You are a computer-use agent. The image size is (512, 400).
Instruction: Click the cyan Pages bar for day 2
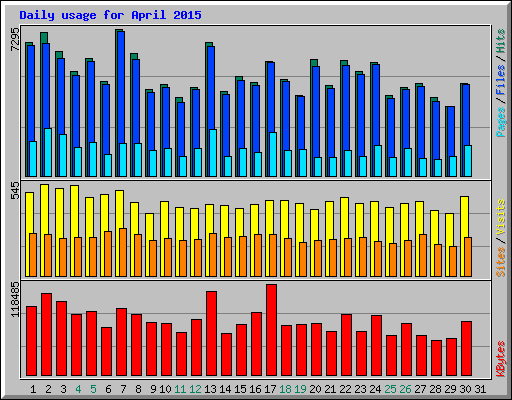click(48, 152)
